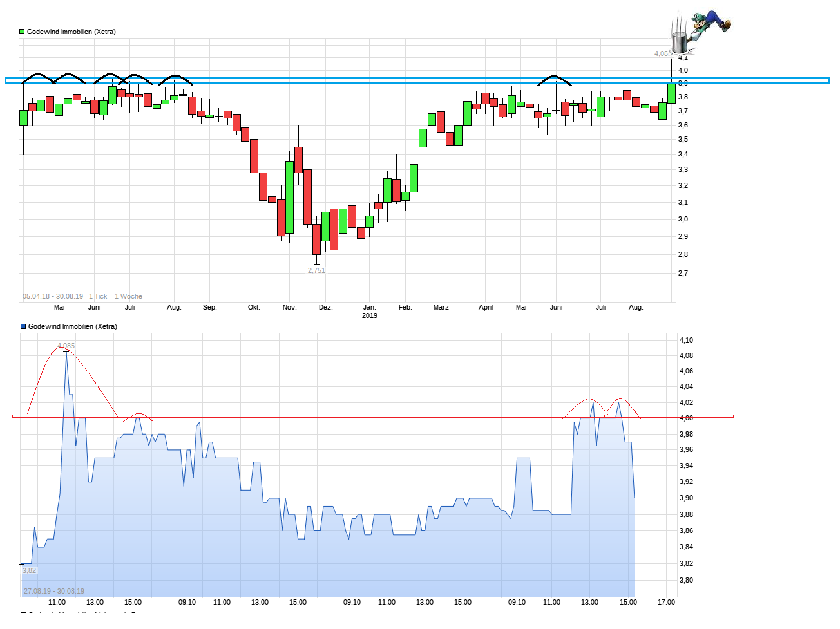This screenshot has width=840, height=629.
Task: Click the 3,82 opening price label
Action: (x=30, y=570)
